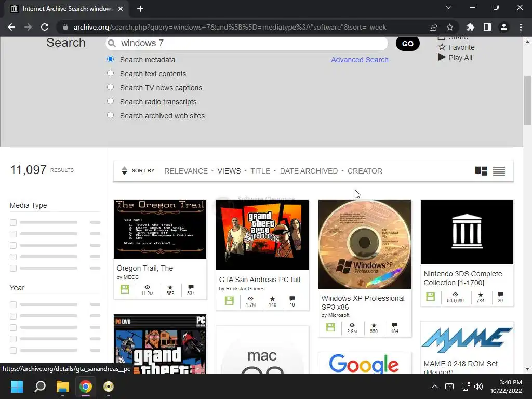Sort results by RELEVANCE

tap(186, 171)
